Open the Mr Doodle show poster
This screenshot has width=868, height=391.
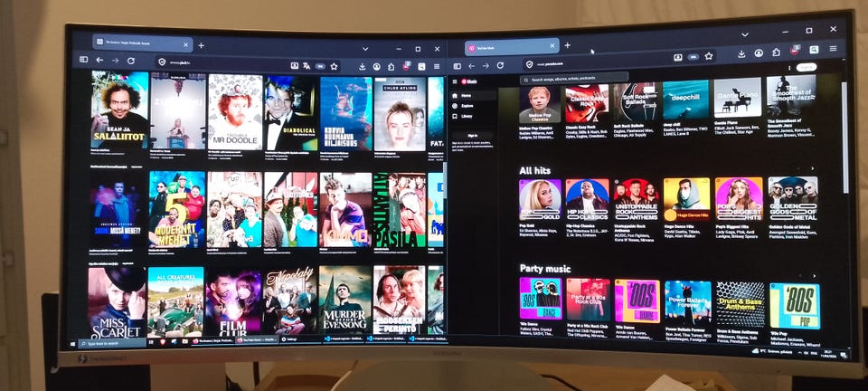(235, 112)
